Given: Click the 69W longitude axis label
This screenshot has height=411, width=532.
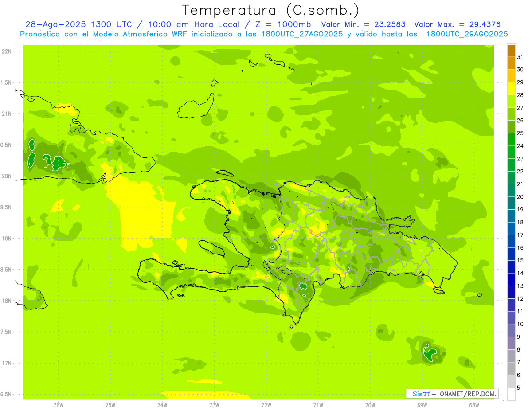Looking at the screenshot, I should 422,405.
